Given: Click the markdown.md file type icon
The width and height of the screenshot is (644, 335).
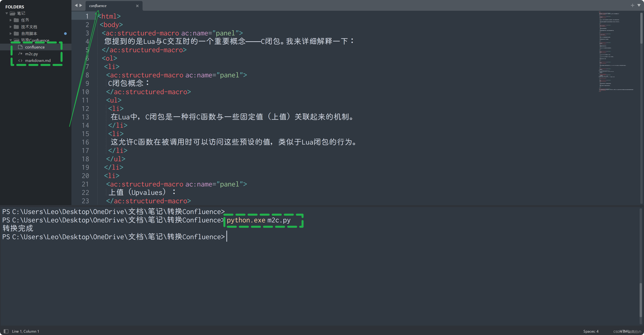Looking at the screenshot, I should pyautogui.click(x=20, y=61).
